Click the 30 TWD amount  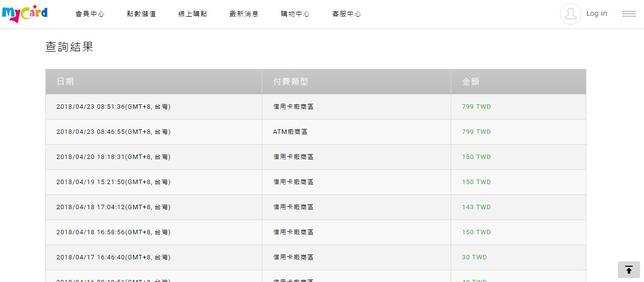click(x=474, y=257)
